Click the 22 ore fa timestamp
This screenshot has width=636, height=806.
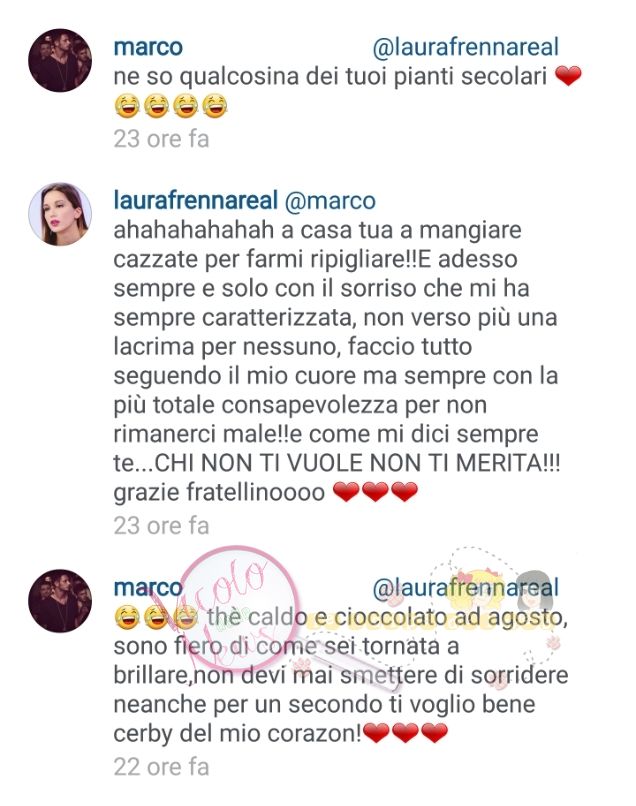(161, 767)
